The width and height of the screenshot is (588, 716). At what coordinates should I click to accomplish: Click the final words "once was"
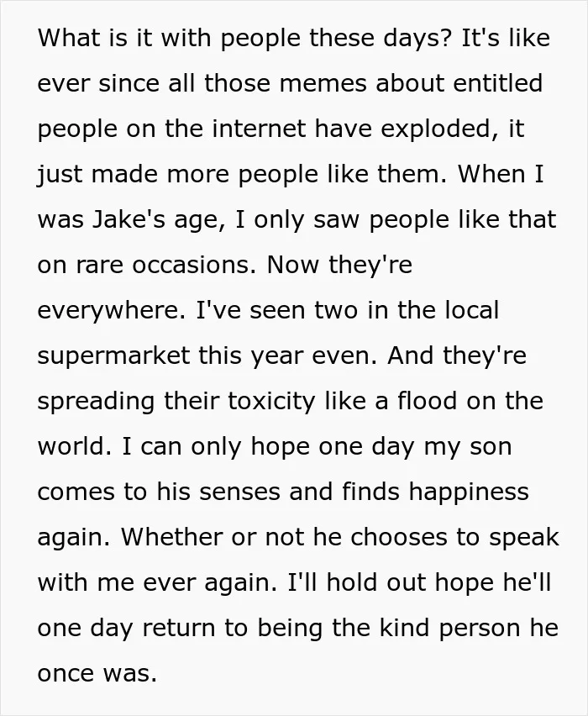[x=97, y=673]
